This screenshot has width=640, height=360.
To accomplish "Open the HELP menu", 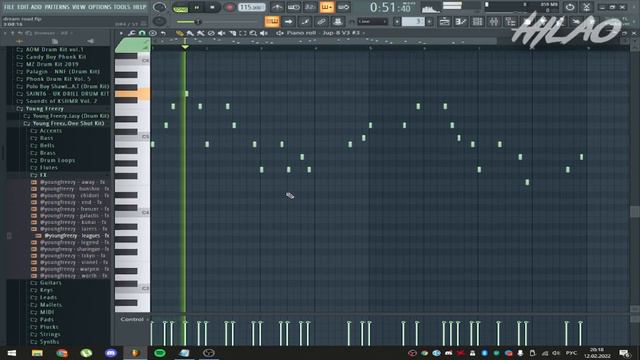I will tap(139, 7).
